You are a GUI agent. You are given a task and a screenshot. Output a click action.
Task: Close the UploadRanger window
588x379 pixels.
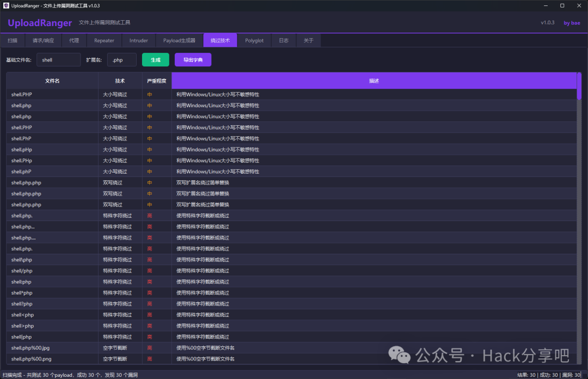pyautogui.click(x=579, y=5)
